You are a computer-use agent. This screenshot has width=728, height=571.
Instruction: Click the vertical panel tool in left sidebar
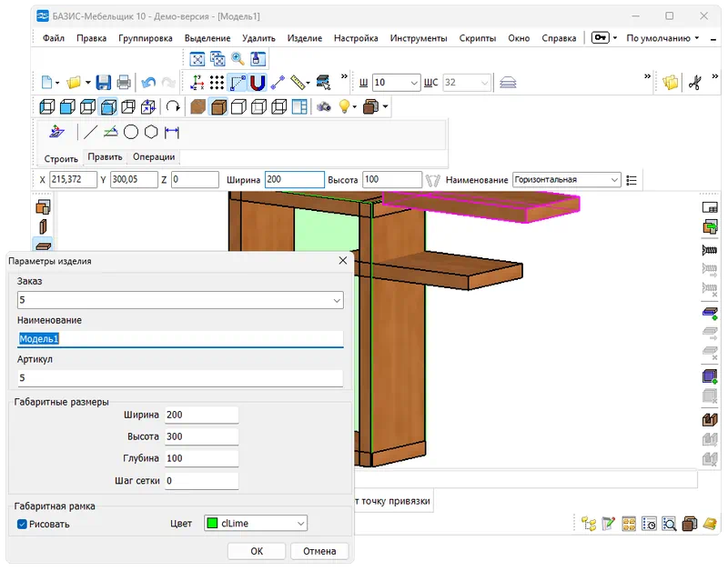(x=43, y=226)
